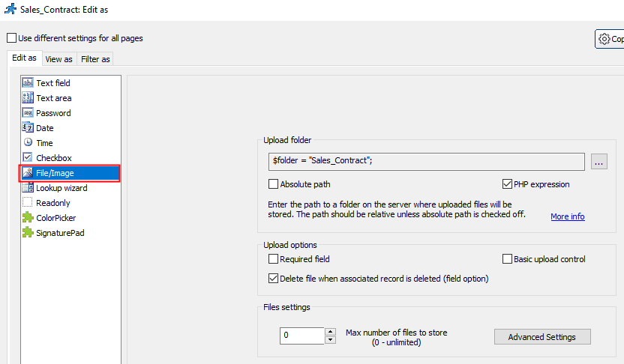Open upload folder browse ellipsis button
The width and height of the screenshot is (624, 364).
click(598, 162)
